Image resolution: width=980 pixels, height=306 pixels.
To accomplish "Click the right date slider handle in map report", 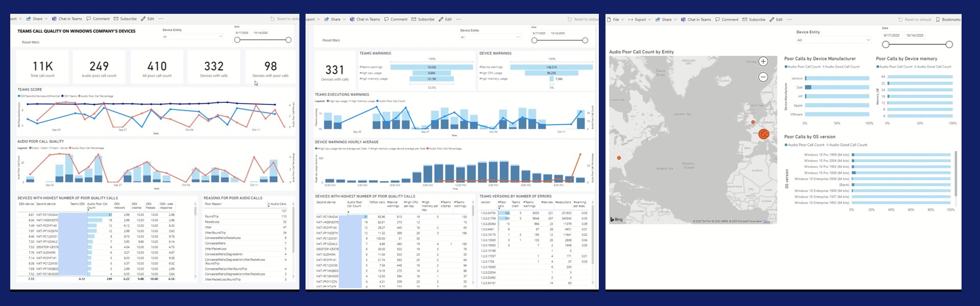I will coord(949,45).
